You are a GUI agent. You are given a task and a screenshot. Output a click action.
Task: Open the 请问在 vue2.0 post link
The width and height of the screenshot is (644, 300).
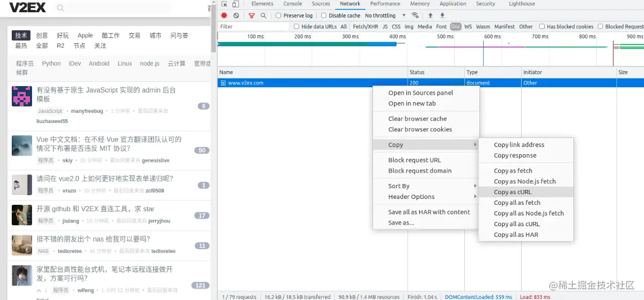105,179
